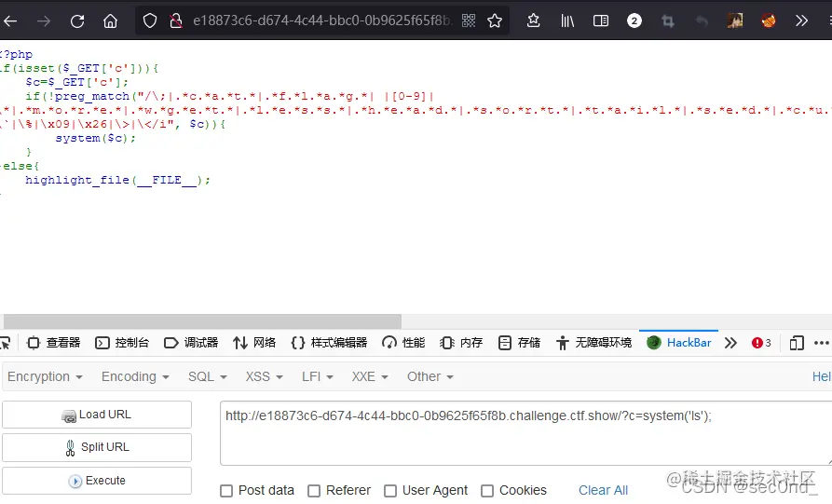832x504 pixels.
Task: Go forward with the right arrow
Action: (x=44, y=21)
